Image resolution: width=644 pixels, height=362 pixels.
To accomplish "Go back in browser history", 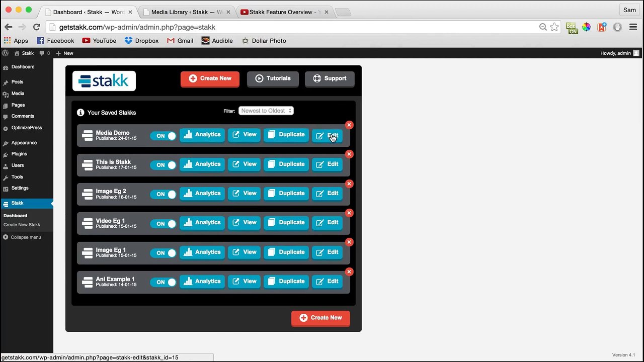I will pyautogui.click(x=9, y=27).
